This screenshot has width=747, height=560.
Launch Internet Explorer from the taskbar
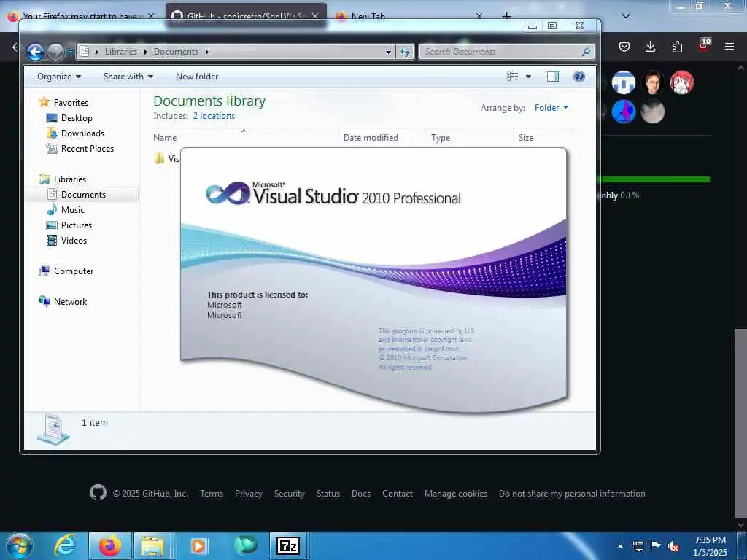click(65, 545)
